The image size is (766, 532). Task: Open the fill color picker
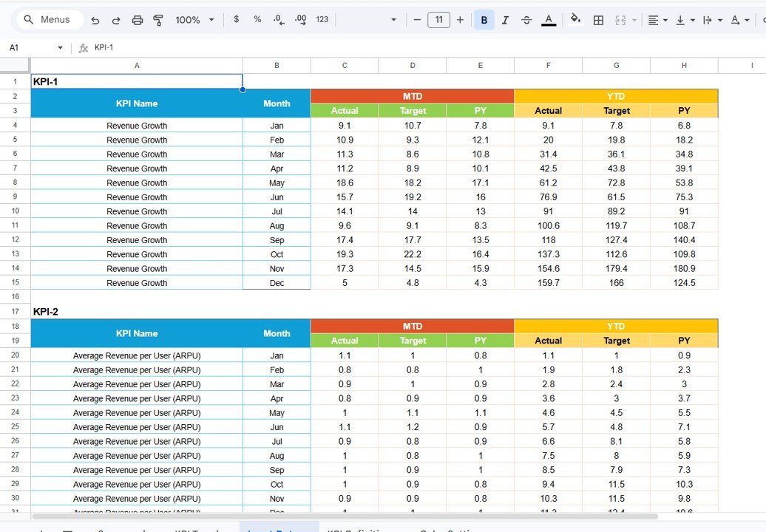pyautogui.click(x=576, y=20)
